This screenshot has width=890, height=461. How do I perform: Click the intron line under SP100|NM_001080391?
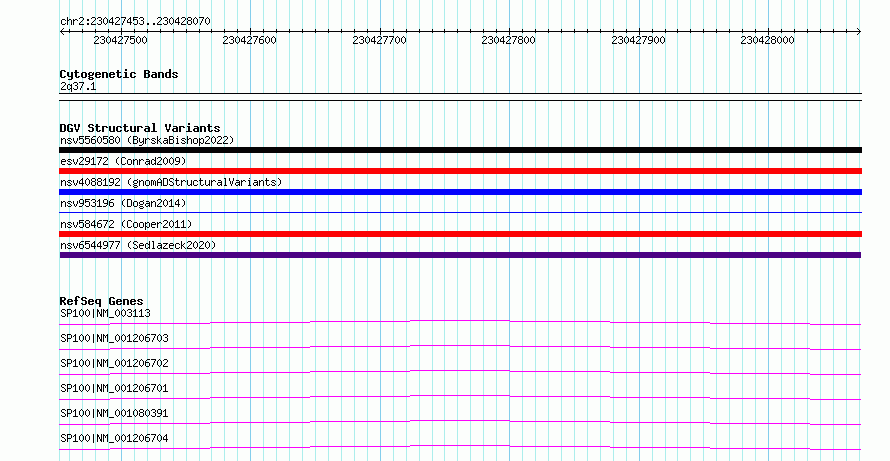pyautogui.click(x=461, y=422)
